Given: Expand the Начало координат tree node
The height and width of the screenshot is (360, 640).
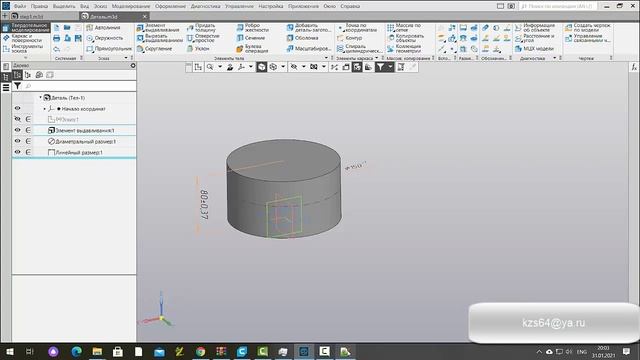Looking at the screenshot, I should coord(44,109).
